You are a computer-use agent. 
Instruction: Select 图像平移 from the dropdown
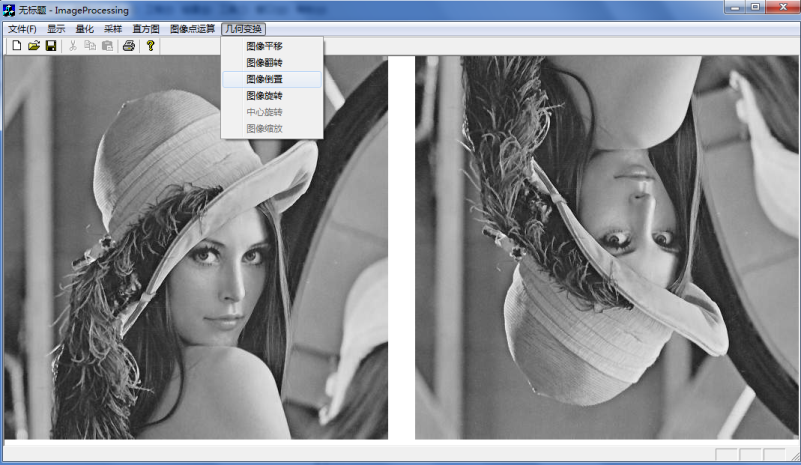coord(272,46)
